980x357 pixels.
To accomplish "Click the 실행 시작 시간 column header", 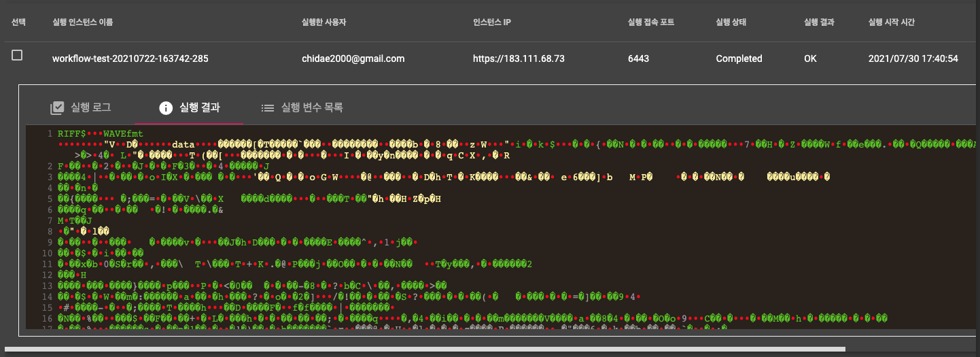I will [x=896, y=22].
